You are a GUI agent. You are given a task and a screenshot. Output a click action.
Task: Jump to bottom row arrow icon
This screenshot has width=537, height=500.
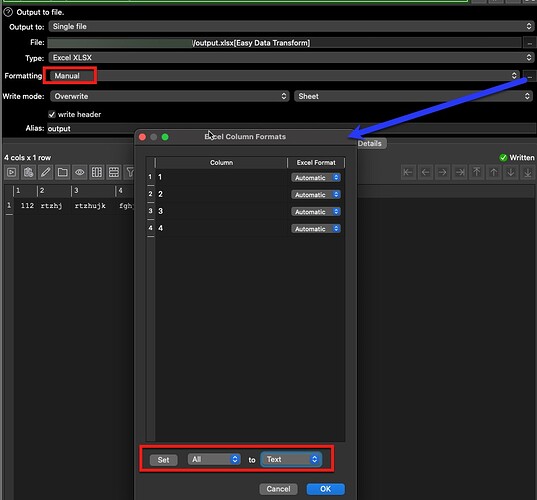pyautogui.click(x=528, y=172)
